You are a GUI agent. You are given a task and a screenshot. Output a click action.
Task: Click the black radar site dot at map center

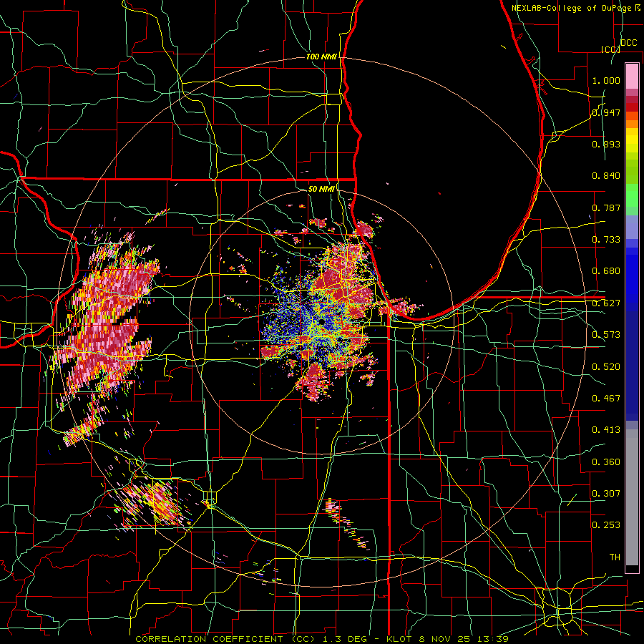(x=321, y=323)
